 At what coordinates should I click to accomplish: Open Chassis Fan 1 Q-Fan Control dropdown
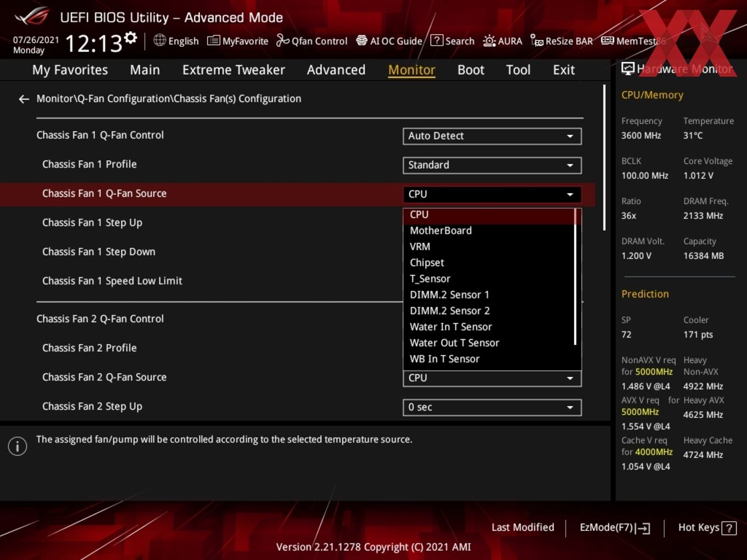(492, 136)
